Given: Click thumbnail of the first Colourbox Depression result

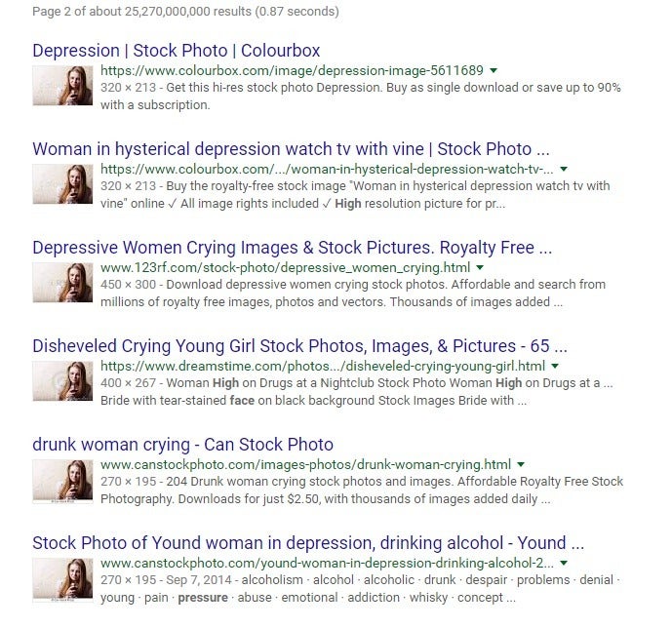Looking at the screenshot, I should (x=62, y=86).
